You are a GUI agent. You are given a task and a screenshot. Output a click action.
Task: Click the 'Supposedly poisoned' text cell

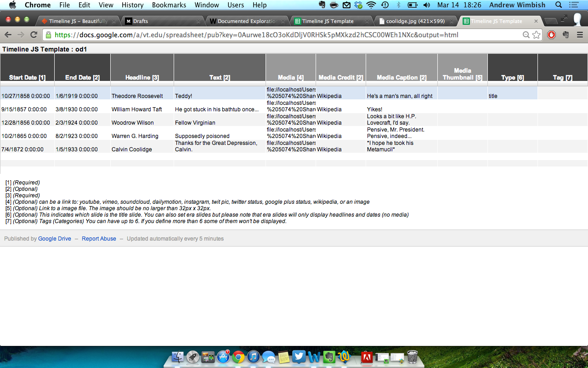point(220,133)
